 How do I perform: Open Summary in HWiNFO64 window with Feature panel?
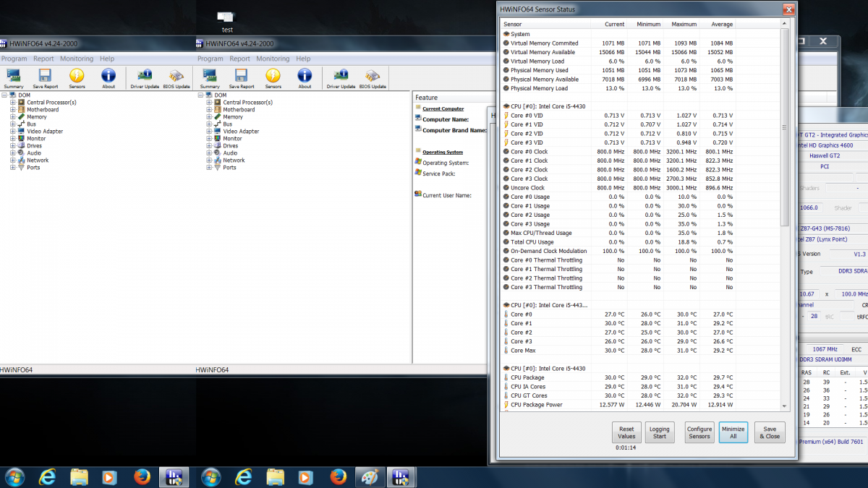click(210, 78)
